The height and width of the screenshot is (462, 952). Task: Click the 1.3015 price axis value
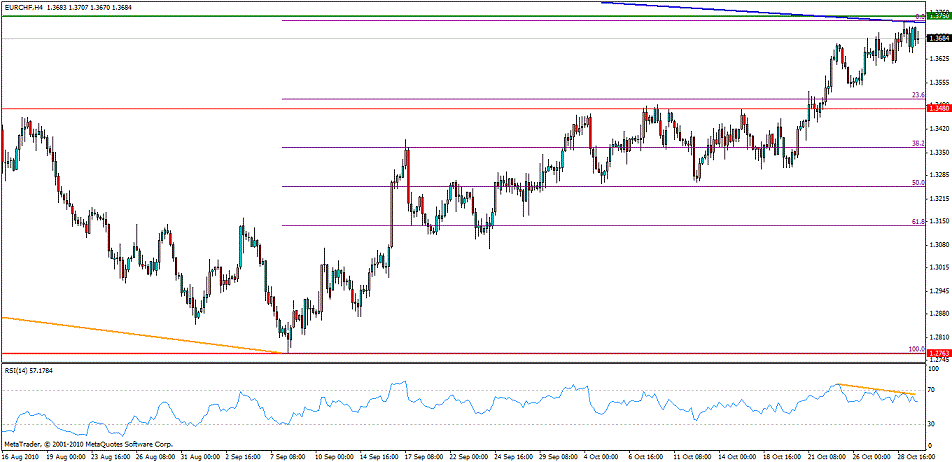pyautogui.click(x=939, y=267)
